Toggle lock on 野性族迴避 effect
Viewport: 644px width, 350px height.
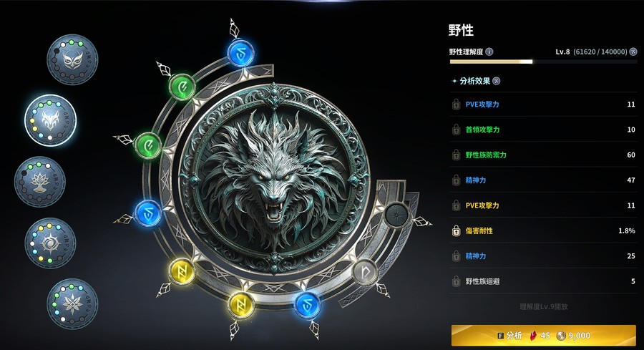pos(456,281)
